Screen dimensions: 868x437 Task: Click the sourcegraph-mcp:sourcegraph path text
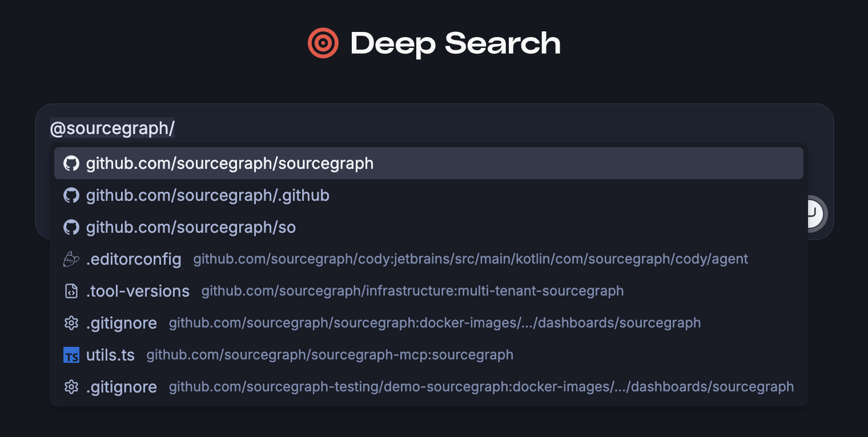click(x=329, y=355)
